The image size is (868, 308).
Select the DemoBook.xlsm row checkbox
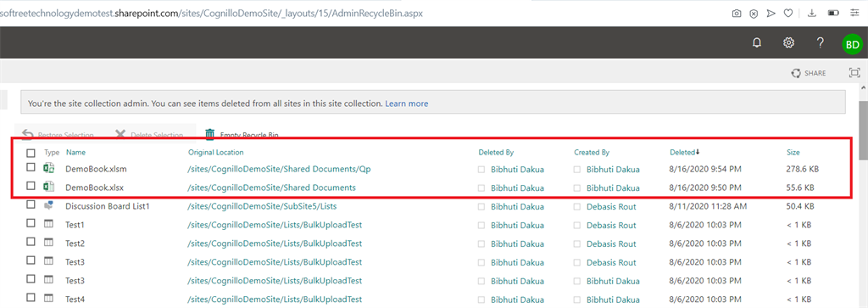(x=31, y=167)
